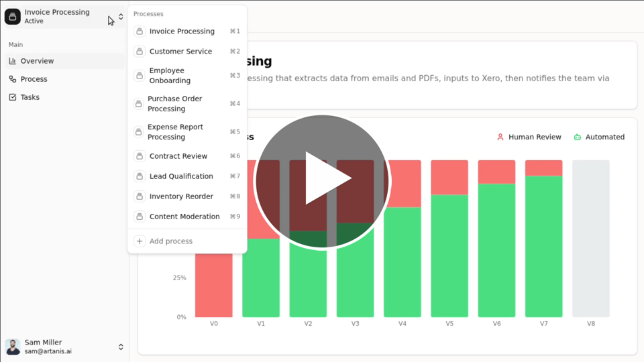Switch to Content Moderation process
This screenshot has height=362, width=644.
coord(184,217)
